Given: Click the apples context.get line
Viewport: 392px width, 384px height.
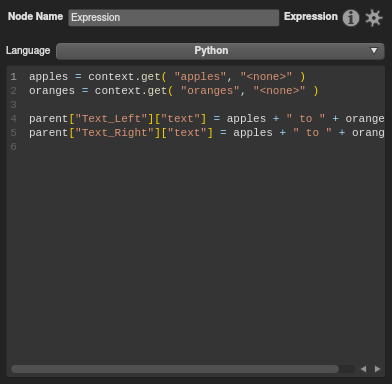Looking at the screenshot, I should click(167, 77).
